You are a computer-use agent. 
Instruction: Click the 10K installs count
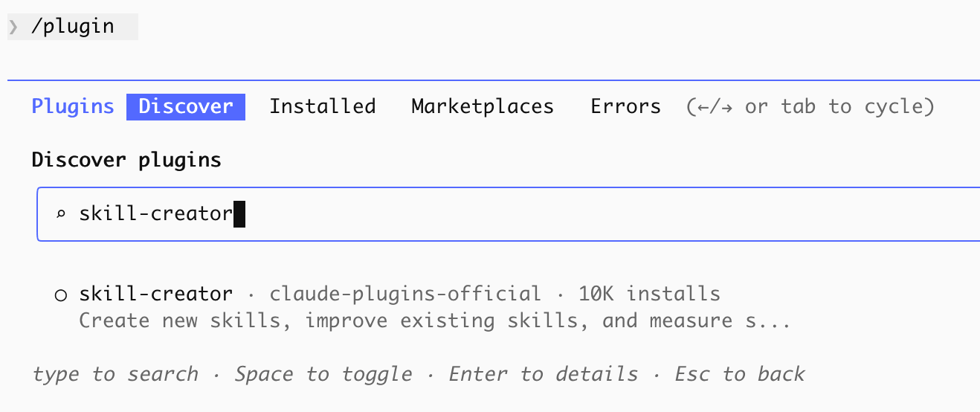pyautogui.click(x=649, y=294)
